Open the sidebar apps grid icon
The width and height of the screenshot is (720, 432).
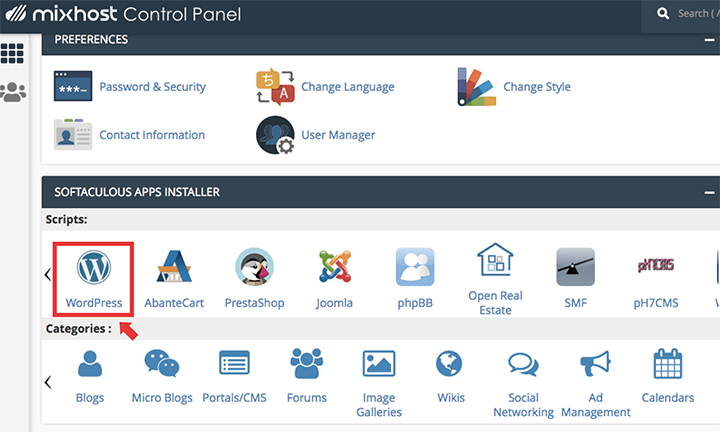12,53
